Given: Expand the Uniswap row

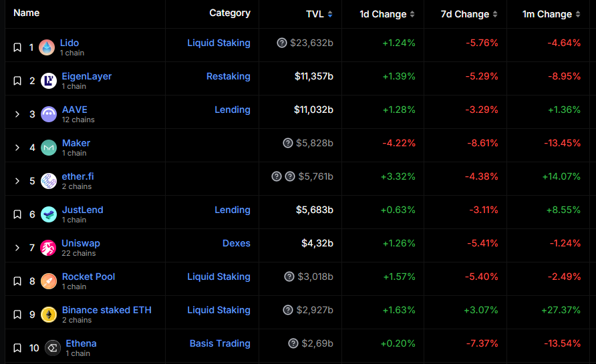Looking at the screenshot, I should click(x=17, y=248).
